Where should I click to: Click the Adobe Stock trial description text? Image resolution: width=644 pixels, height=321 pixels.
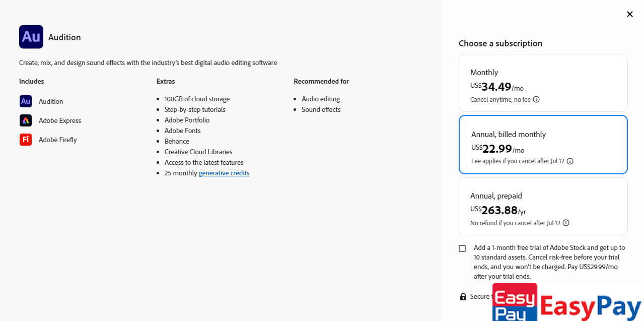click(549, 262)
